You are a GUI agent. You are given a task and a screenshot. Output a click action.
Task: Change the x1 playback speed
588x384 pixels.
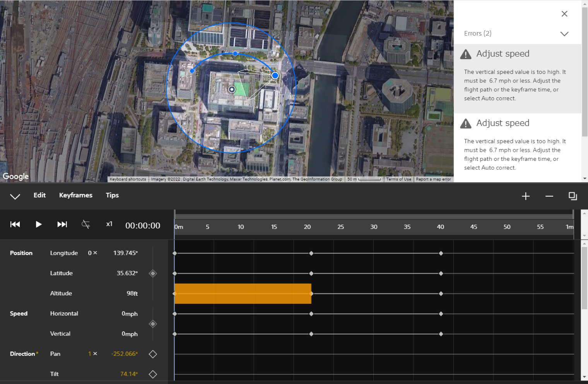(x=109, y=224)
